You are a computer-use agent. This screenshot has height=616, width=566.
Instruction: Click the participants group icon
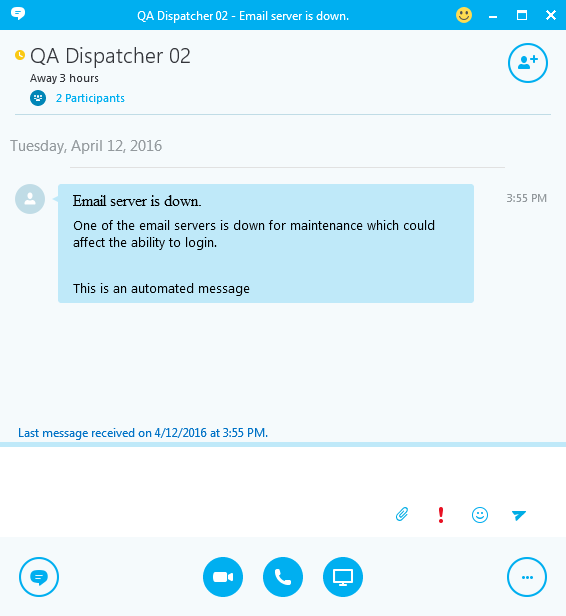point(38,98)
